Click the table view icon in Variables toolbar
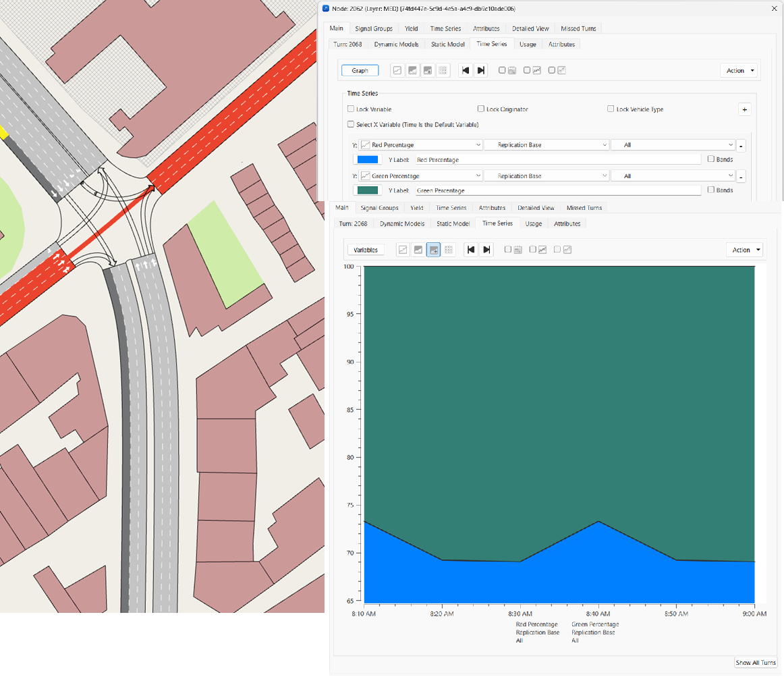This screenshot has width=784, height=677. 449,250
